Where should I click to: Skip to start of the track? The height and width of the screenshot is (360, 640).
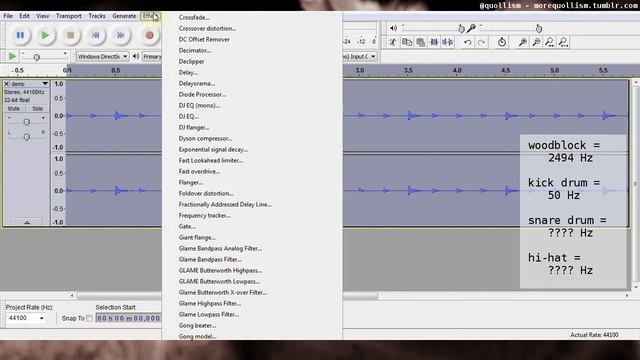click(x=96, y=36)
